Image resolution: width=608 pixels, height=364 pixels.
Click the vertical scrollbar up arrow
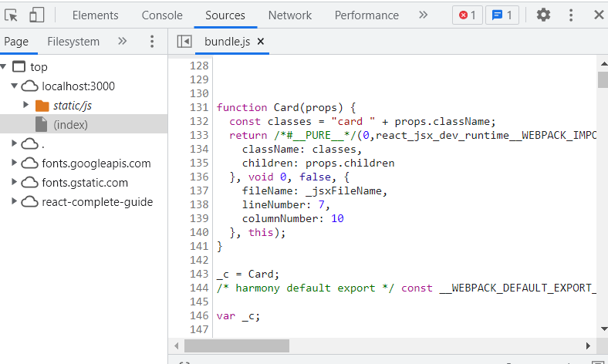pyautogui.click(x=603, y=63)
